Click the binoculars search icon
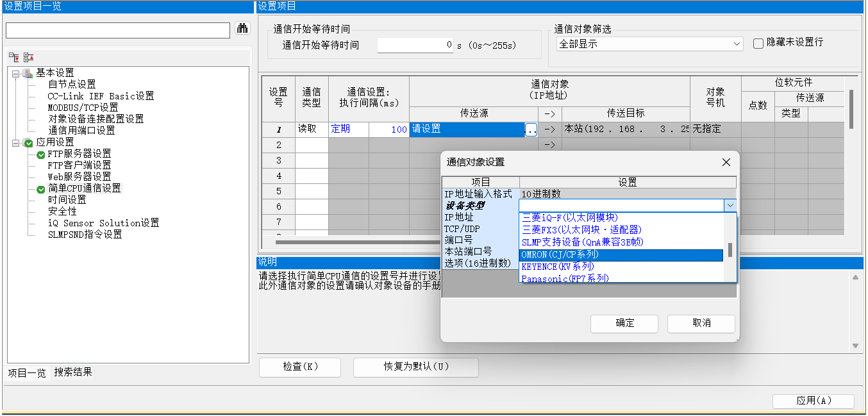This screenshot has height=416, width=868. [242, 29]
